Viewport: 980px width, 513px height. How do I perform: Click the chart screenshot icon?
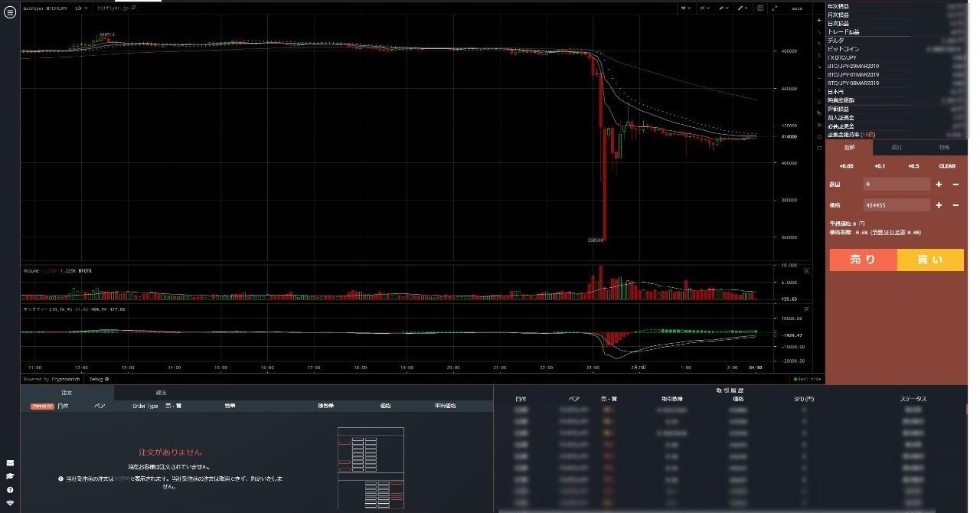coord(760,8)
